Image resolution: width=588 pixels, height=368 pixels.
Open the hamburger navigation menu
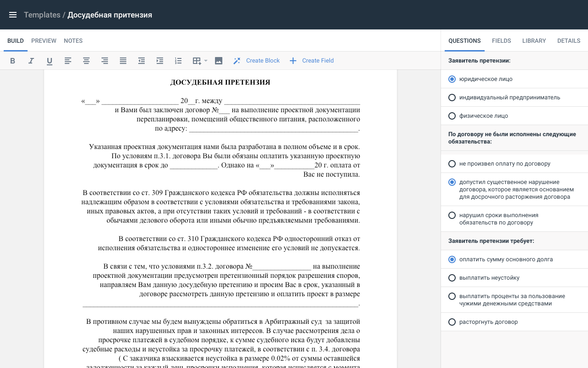(x=13, y=15)
